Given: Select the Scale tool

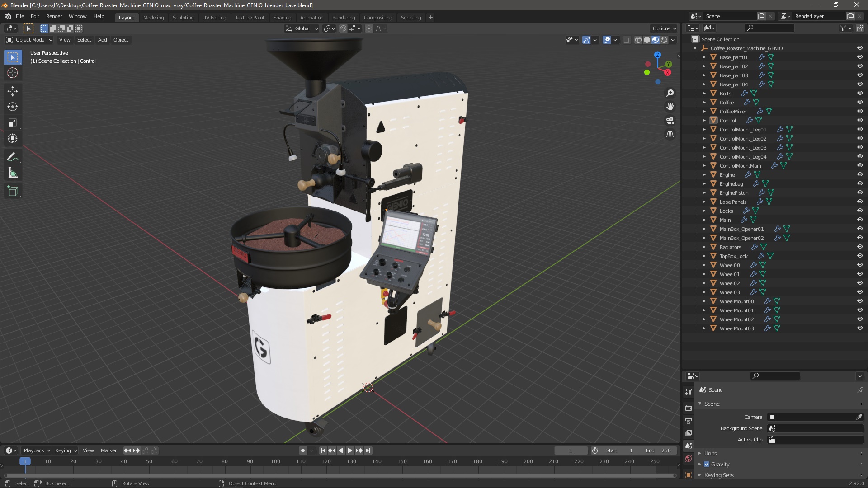Looking at the screenshot, I should (x=13, y=123).
